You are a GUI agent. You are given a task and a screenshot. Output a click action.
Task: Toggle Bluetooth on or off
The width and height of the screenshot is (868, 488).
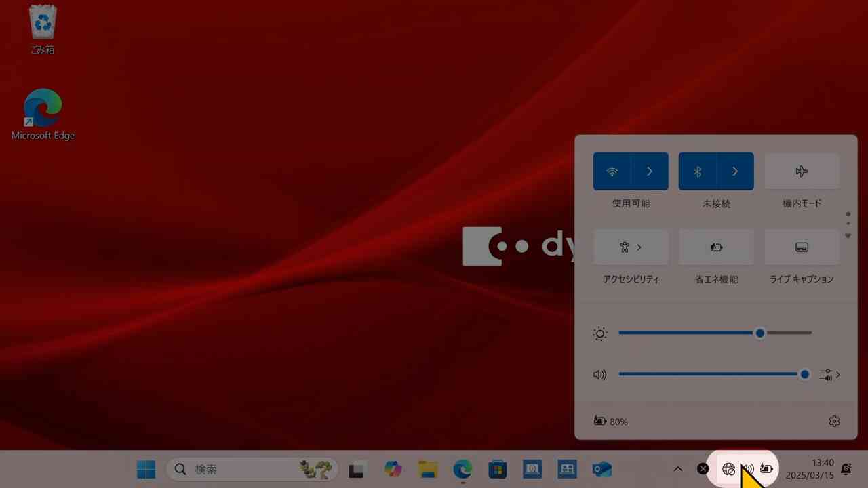point(697,171)
